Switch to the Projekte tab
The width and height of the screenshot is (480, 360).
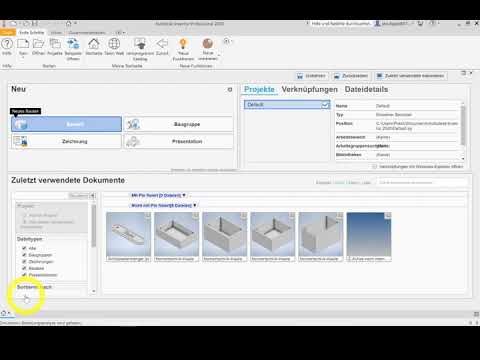259,89
